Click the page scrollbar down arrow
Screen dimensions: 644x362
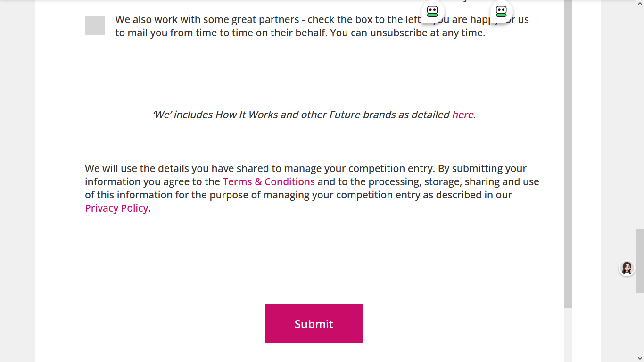pos(640,358)
